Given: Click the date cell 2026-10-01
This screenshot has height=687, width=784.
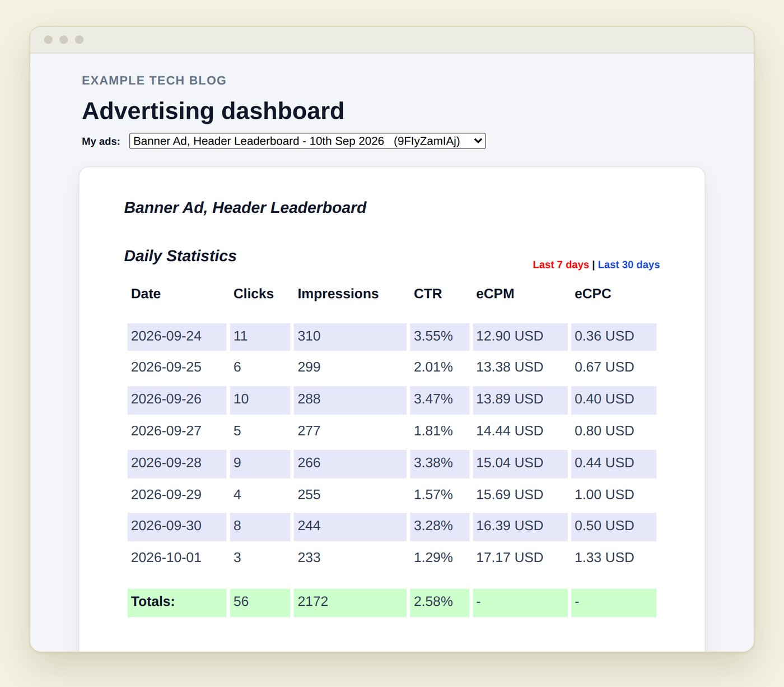Looking at the screenshot, I should (177, 558).
